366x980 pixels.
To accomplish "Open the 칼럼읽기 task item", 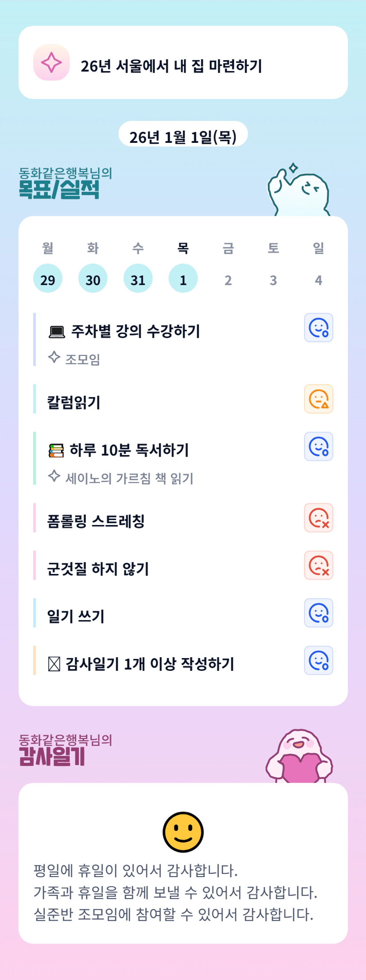I will coord(74,402).
